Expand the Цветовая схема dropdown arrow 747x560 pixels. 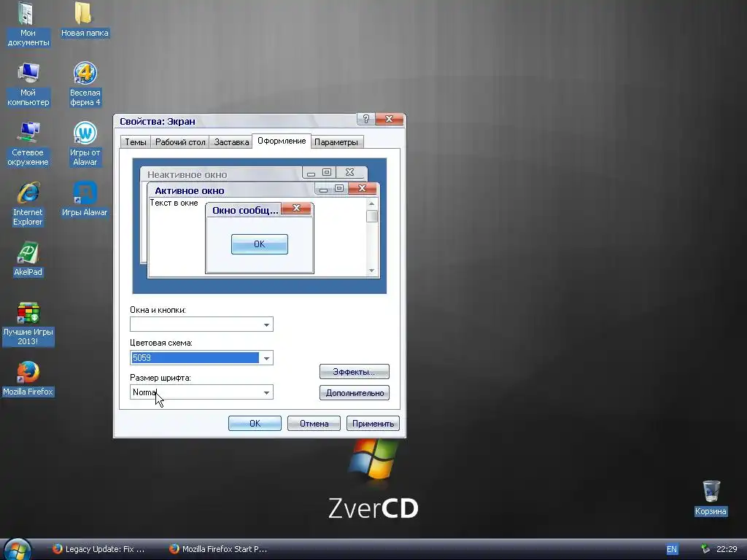click(x=266, y=358)
